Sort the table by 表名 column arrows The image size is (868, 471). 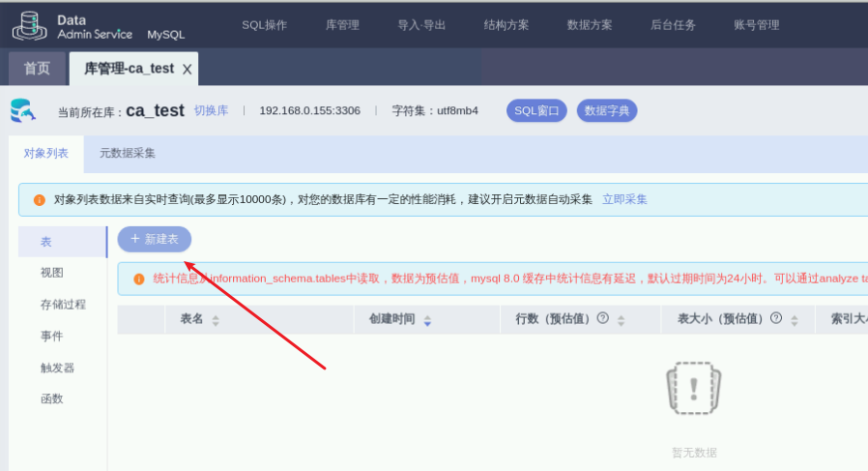216,320
